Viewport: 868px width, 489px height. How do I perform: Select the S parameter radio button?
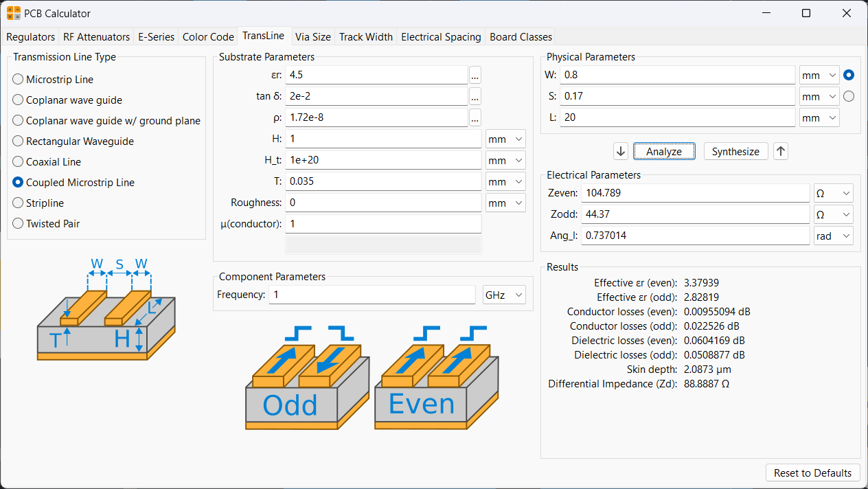(x=849, y=96)
